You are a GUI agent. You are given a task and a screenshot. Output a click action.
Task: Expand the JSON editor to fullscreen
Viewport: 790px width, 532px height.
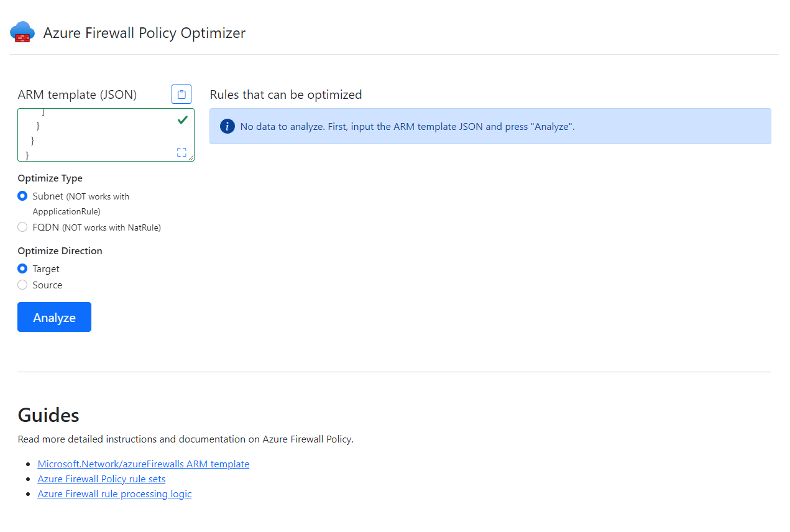pyautogui.click(x=181, y=152)
